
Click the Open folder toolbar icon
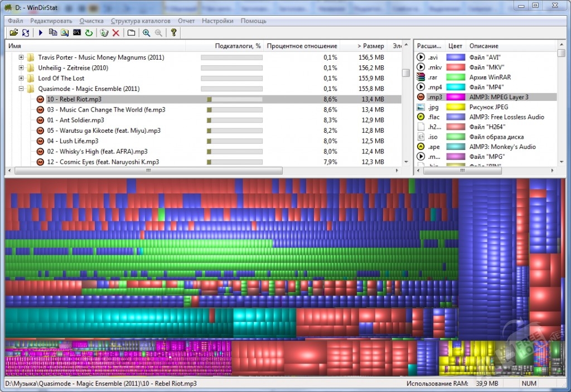click(14, 33)
